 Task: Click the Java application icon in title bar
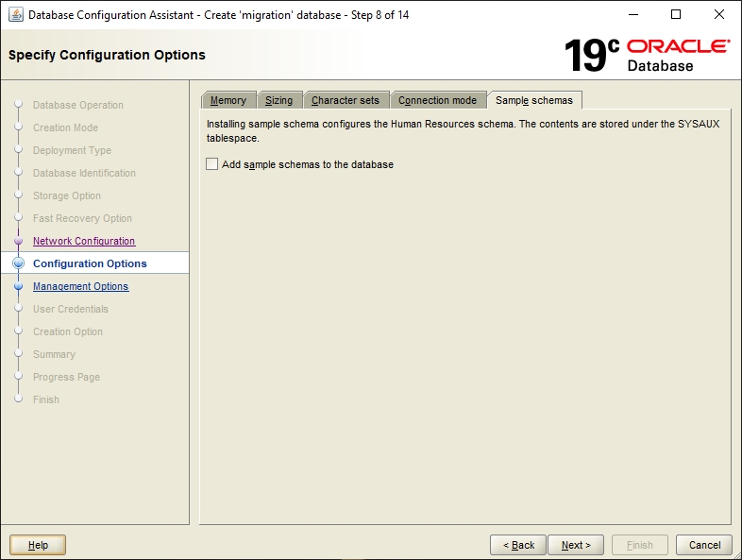tap(16, 15)
